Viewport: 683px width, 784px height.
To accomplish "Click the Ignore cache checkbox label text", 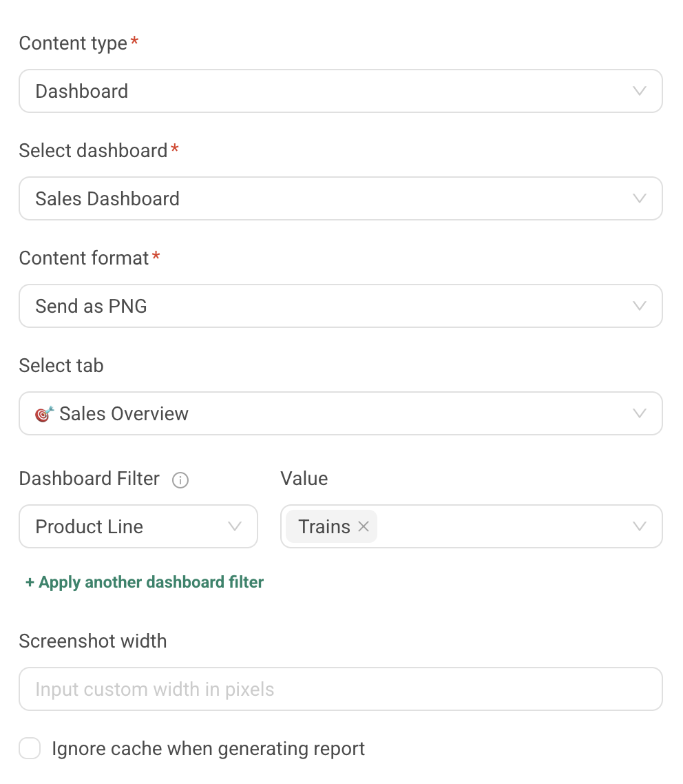I will click(209, 748).
